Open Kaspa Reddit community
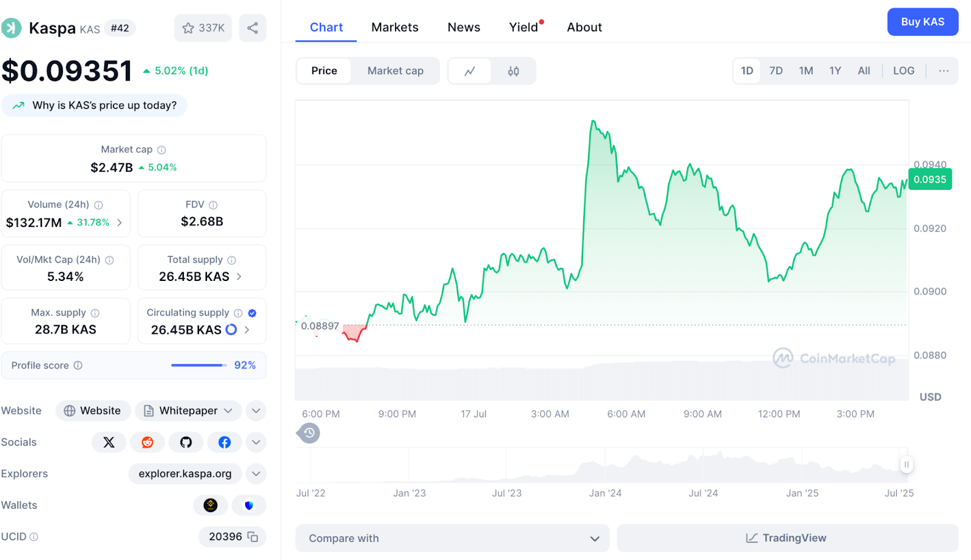971x560 pixels. (147, 442)
